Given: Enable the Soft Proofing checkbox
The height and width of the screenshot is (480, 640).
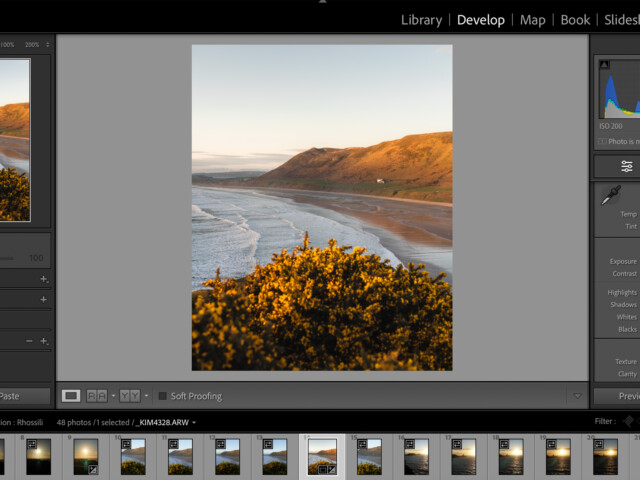Looking at the screenshot, I should pyautogui.click(x=163, y=396).
